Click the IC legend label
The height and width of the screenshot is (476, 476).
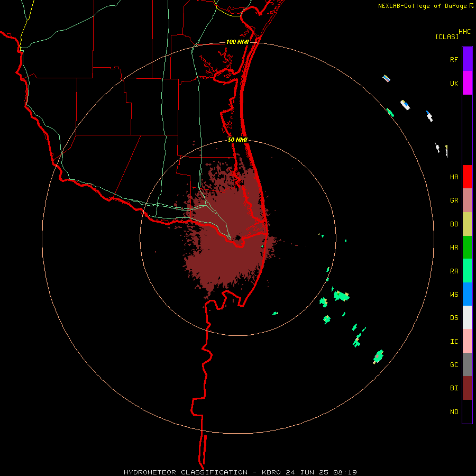point(454,342)
